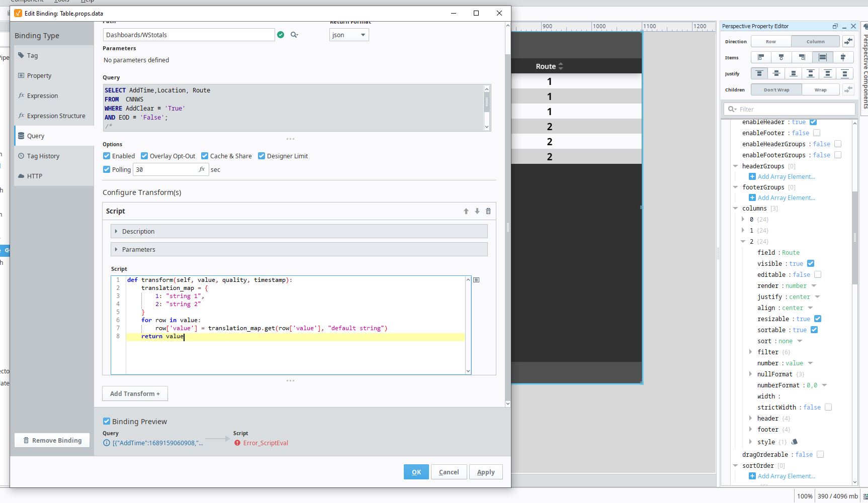868x503 pixels.
Task: Undock the Perspective Property Editor panel
Action: 835,26
